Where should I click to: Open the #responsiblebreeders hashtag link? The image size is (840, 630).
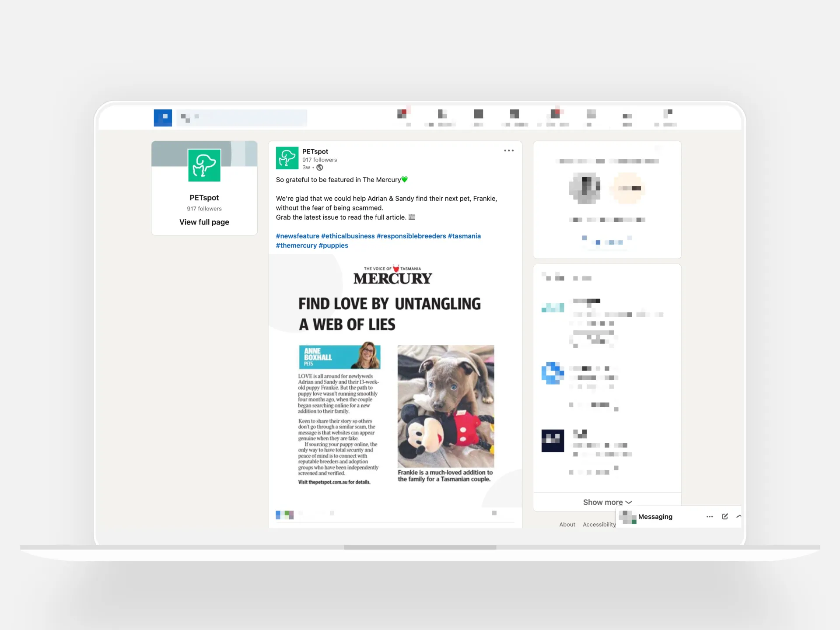[411, 236]
